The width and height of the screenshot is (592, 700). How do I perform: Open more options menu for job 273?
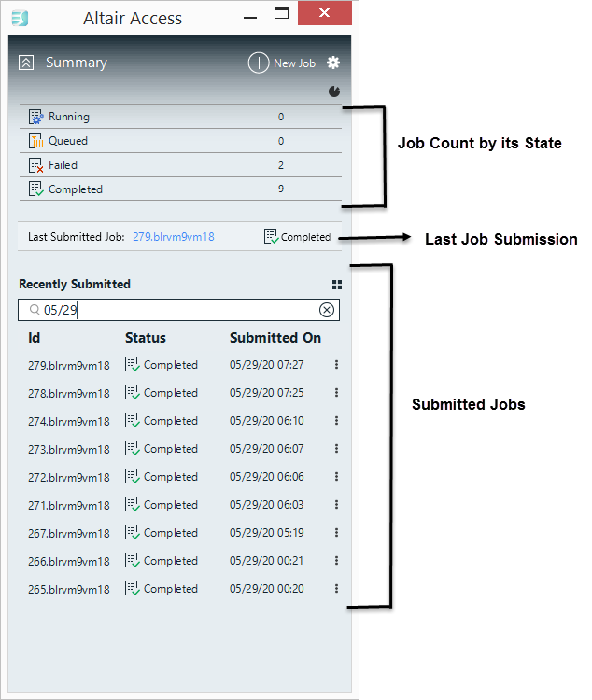click(x=336, y=449)
